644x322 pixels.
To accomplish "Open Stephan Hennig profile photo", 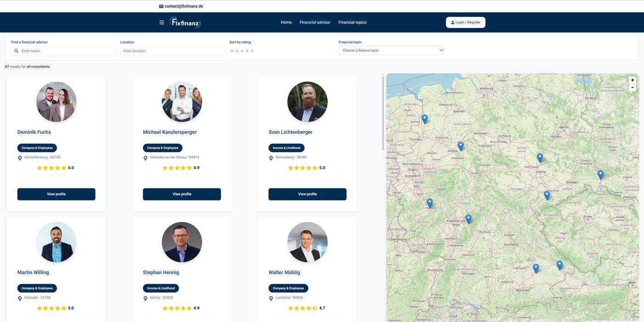I will [x=182, y=242].
